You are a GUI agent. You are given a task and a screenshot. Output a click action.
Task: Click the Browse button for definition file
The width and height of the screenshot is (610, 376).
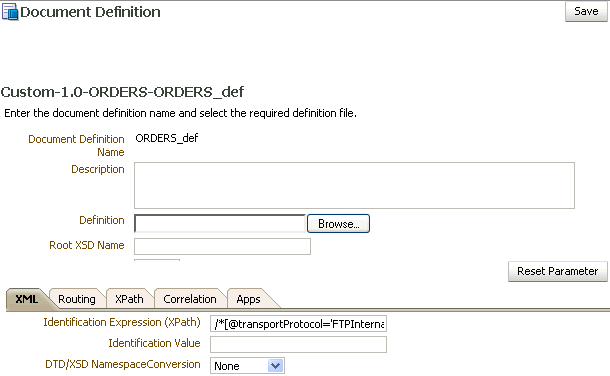(338, 224)
